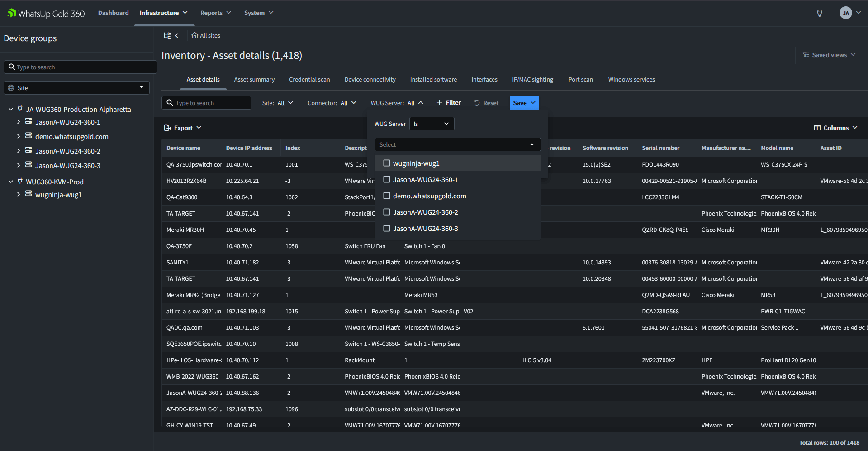The height and width of the screenshot is (451, 868).
Task: Collapse the JA-WUG360-Production-Alpharetta tree group
Action: coord(11,109)
